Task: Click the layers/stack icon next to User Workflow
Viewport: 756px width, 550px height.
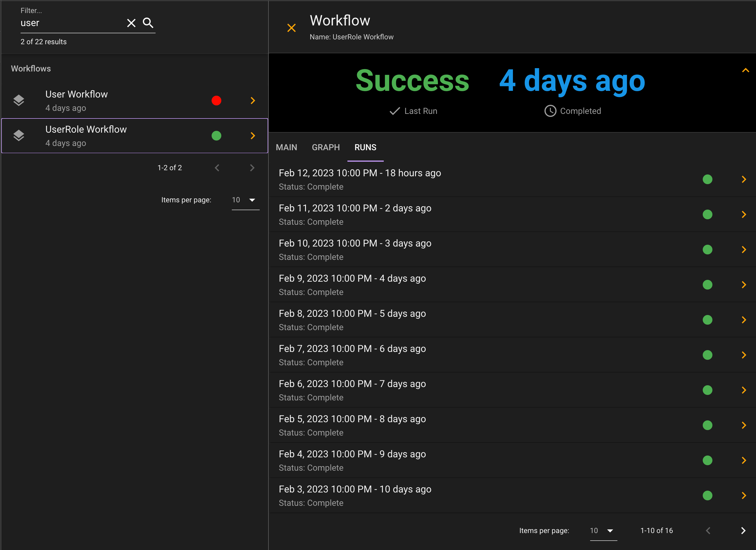Action: tap(18, 100)
